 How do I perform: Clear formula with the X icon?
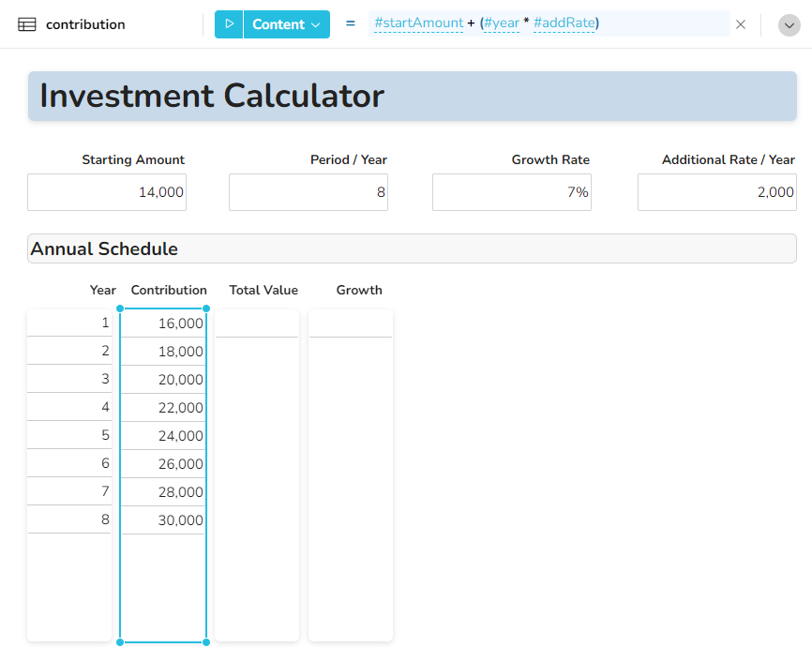pyautogui.click(x=741, y=24)
